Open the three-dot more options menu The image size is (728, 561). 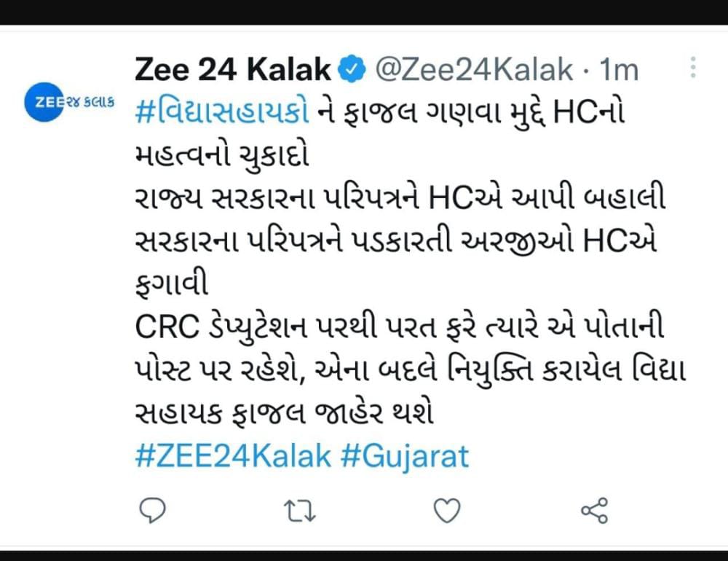click(693, 68)
